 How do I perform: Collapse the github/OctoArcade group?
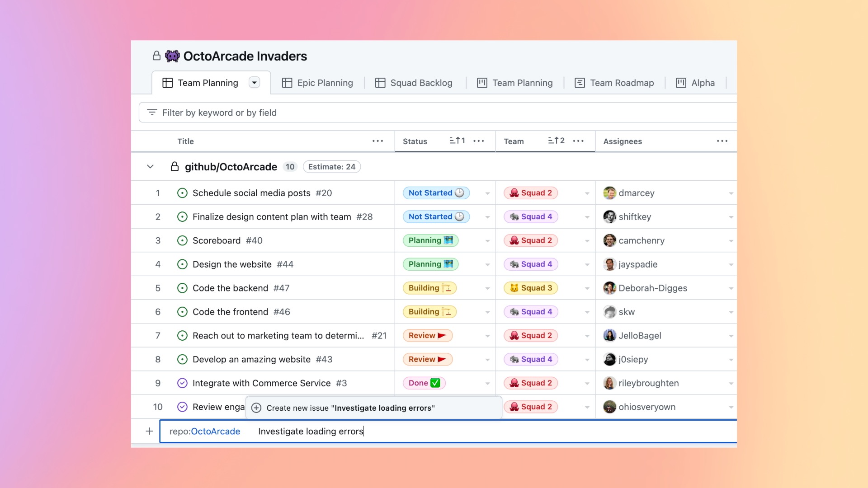tap(150, 167)
